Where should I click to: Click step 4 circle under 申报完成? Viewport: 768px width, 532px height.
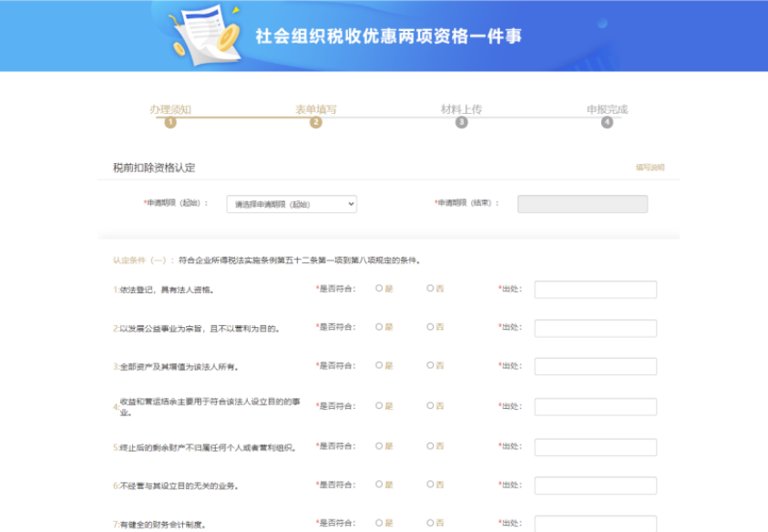(x=608, y=123)
